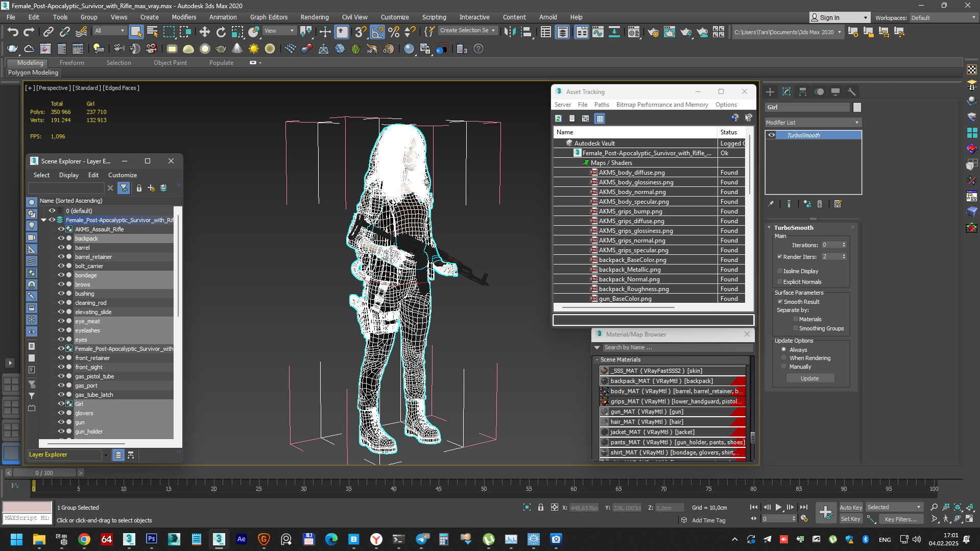Switch to the Motion command panel tab
The height and width of the screenshot is (551, 980).
tap(819, 92)
